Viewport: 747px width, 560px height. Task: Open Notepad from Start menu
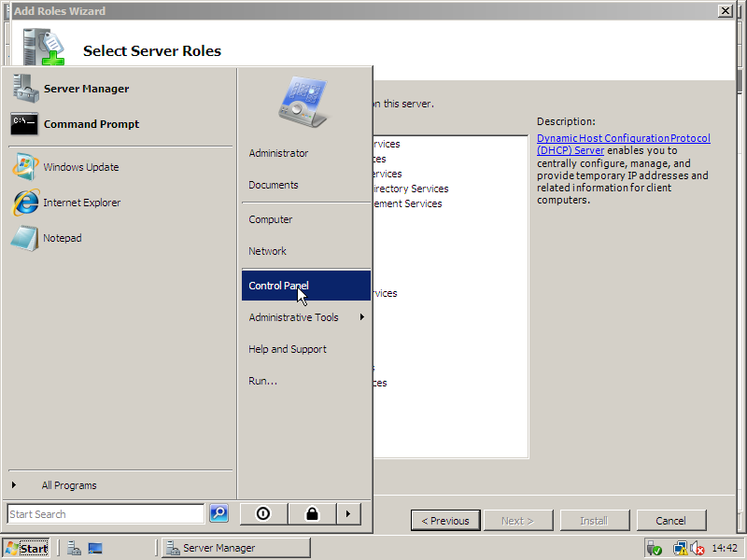tap(62, 238)
